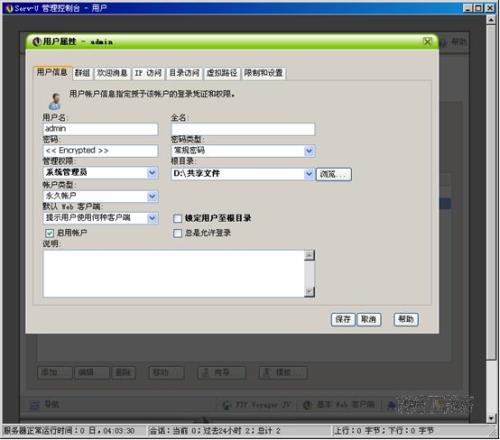Enable 锁定用户至根目录 checkbox
Screen dimensions: 500x440
[x=178, y=219]
